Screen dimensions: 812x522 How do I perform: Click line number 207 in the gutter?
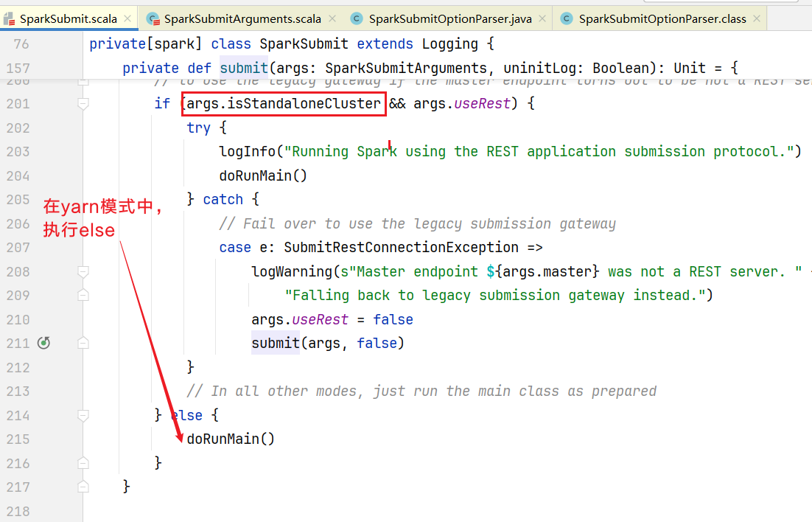(18, 247)
